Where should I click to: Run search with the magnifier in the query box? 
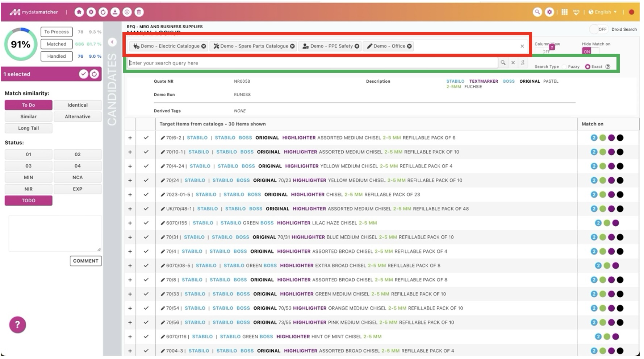[503, 63]
